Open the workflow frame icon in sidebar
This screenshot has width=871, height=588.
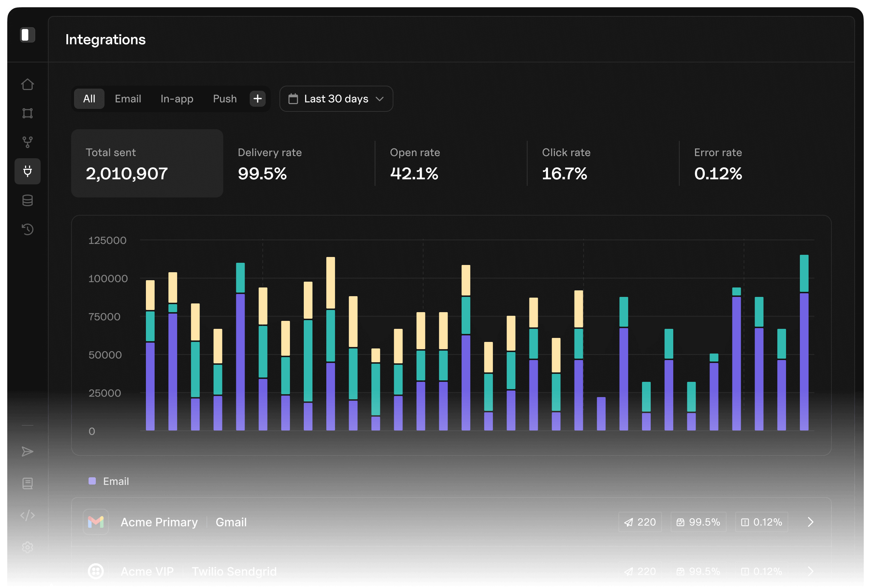tap(27, 113)
